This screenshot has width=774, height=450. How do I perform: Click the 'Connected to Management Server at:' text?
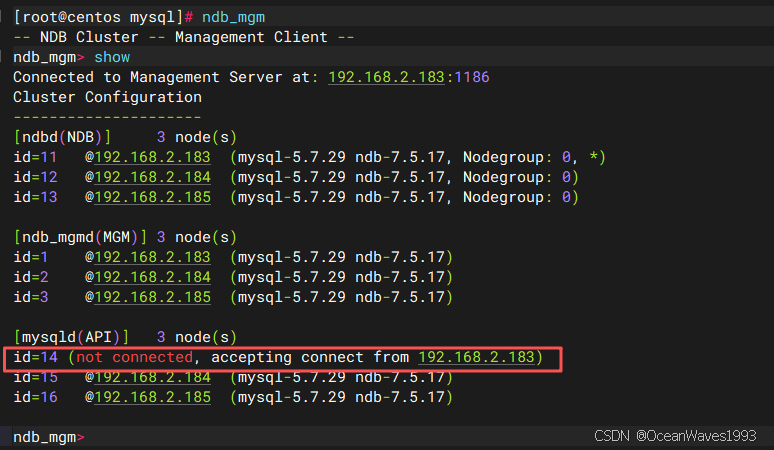coord(166,77)
